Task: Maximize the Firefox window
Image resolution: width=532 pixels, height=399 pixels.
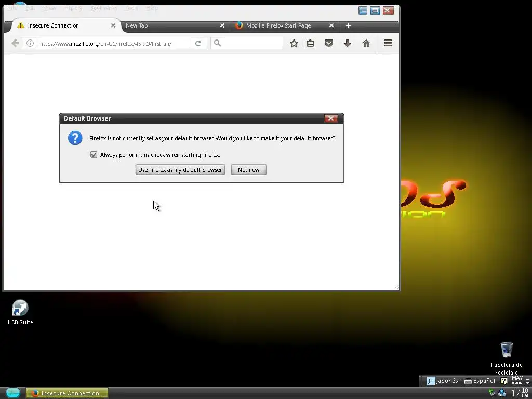Action: click(x=375, y=10)
